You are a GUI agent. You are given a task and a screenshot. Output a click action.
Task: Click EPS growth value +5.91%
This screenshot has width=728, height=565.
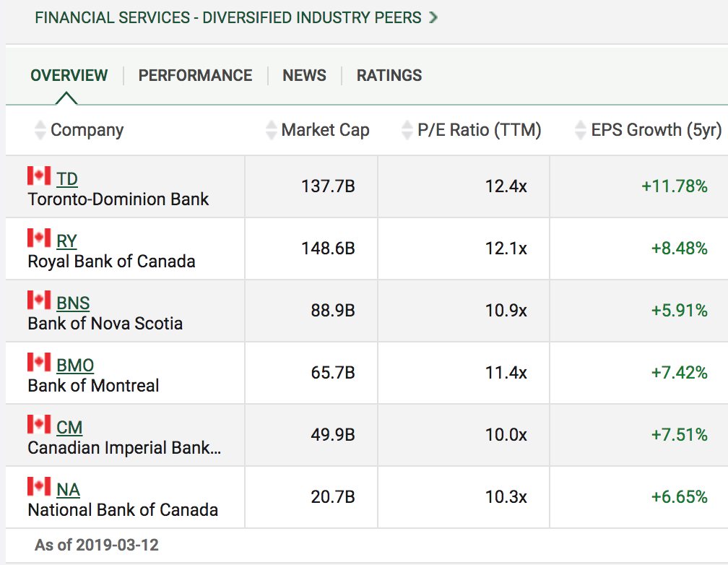679,311
